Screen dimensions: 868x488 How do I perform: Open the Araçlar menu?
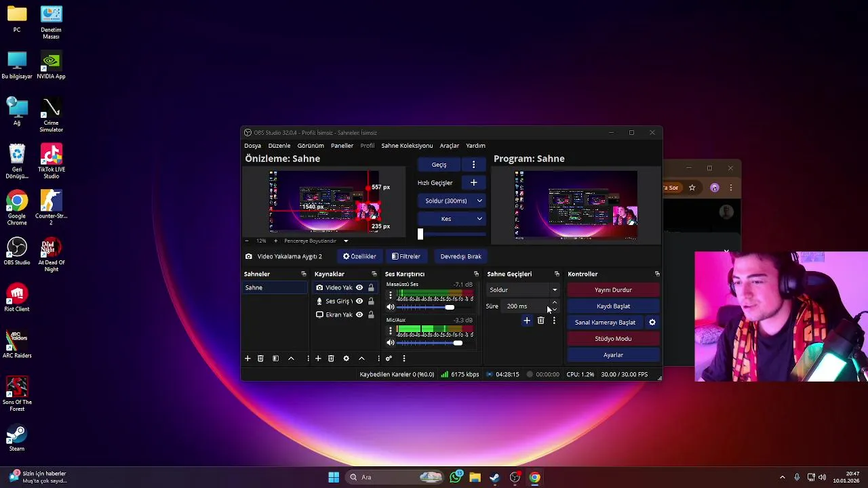(449, 146)
